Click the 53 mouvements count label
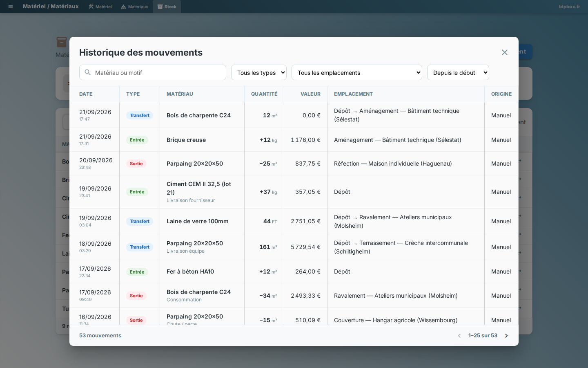This screenshot has width=588, height=368. [x=100, y=336]
